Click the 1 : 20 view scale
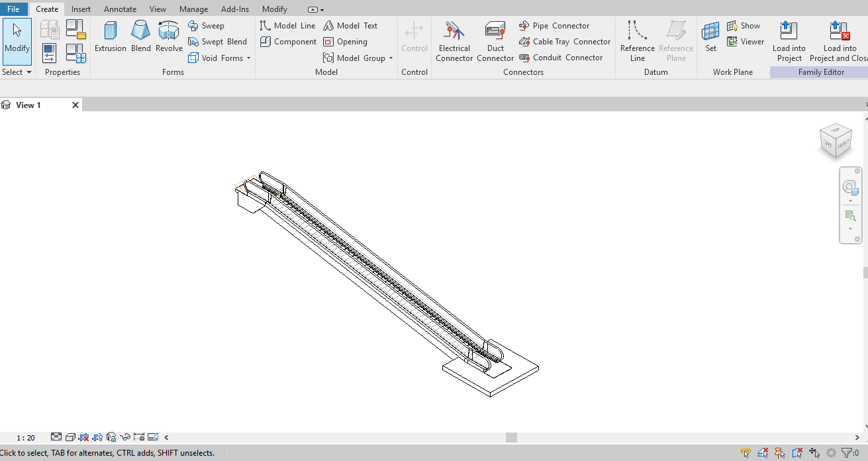This screenshot has width=868, height=461. (x=25, y=438)
